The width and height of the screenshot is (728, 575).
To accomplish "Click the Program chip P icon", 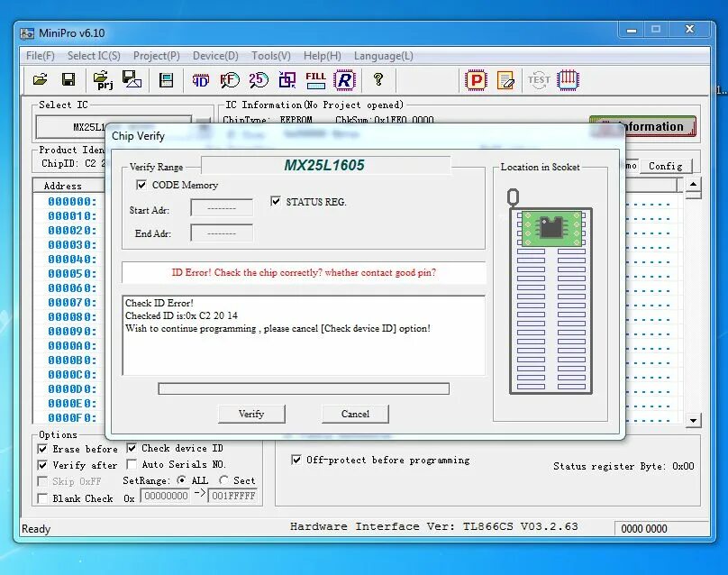I will tap(476, 80).
